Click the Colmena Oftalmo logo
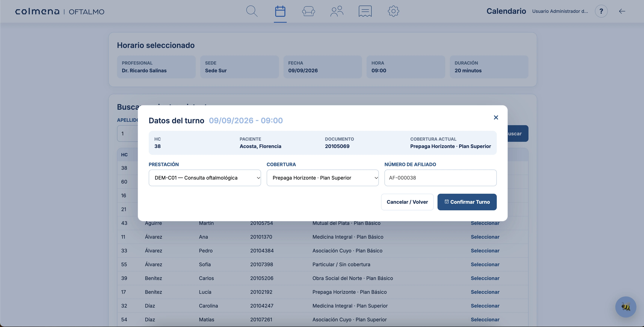The width and height of the screenshot is (644, 327). click(x=60, y=12)
